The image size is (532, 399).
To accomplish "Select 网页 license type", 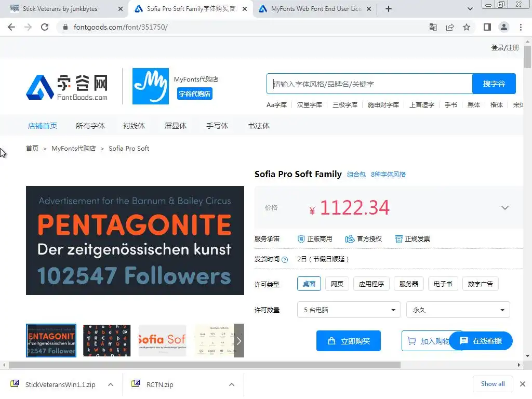I will 337,284.
